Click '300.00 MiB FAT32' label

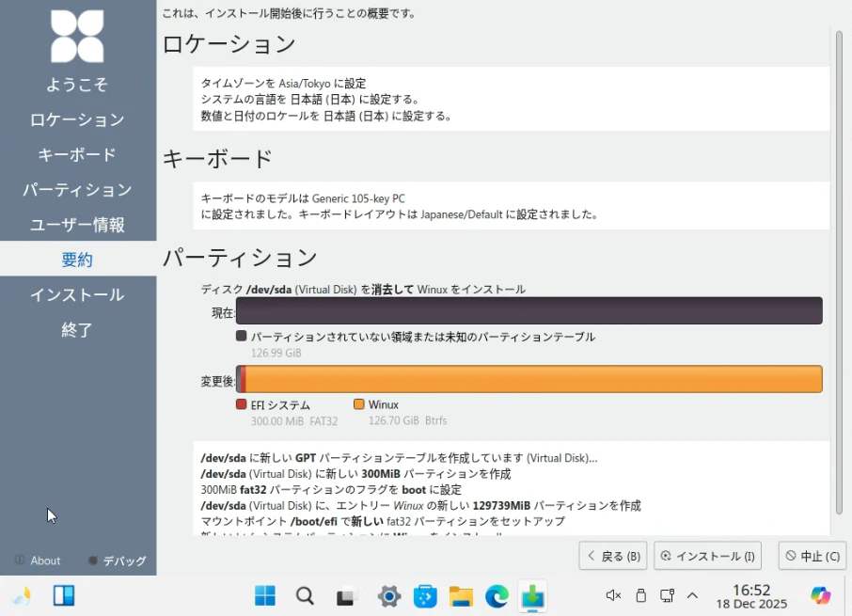(294, 421)
